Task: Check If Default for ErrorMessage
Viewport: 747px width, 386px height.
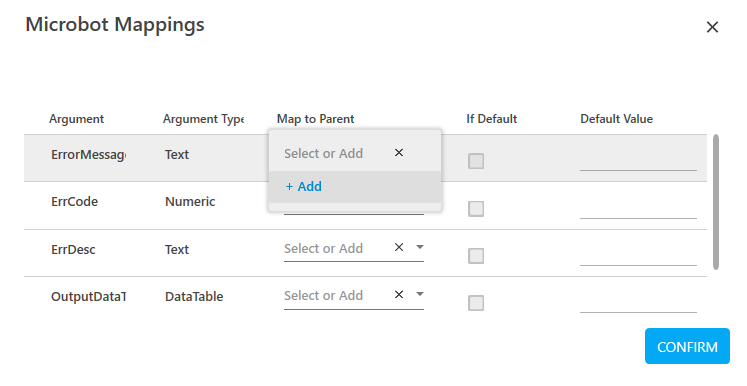Action: tap(476, 161)
